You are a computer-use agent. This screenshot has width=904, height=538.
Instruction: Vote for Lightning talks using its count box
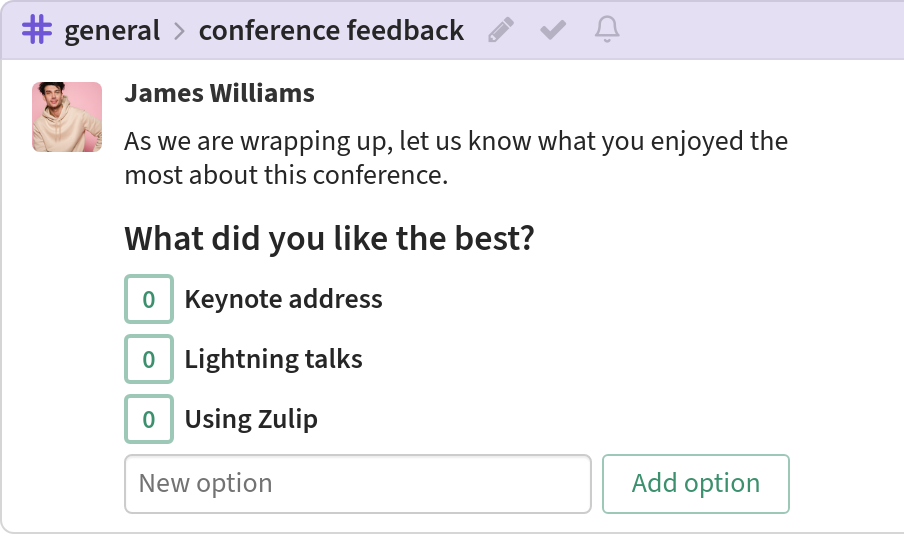pyautogui.click(x=149, y=359)
